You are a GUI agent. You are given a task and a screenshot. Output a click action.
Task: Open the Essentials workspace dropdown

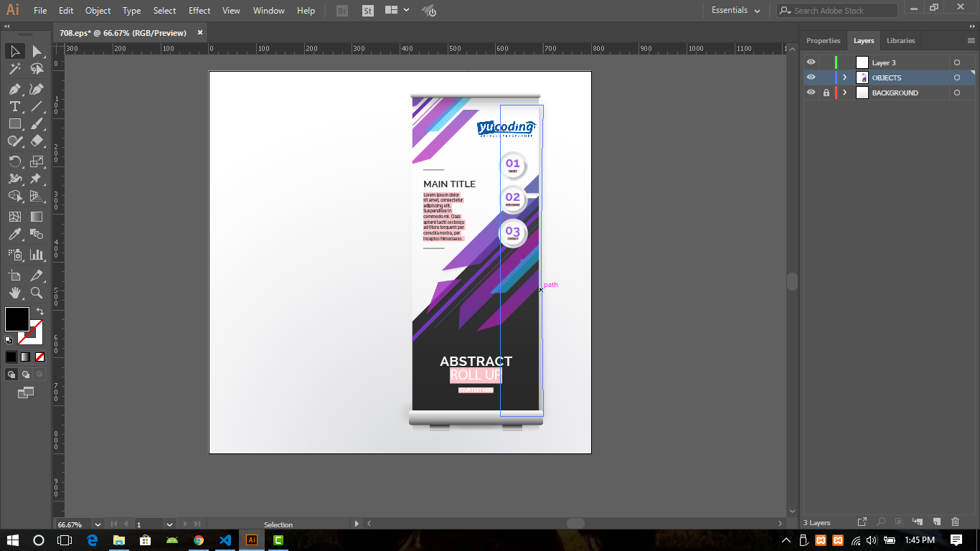[x=735, y=10]
